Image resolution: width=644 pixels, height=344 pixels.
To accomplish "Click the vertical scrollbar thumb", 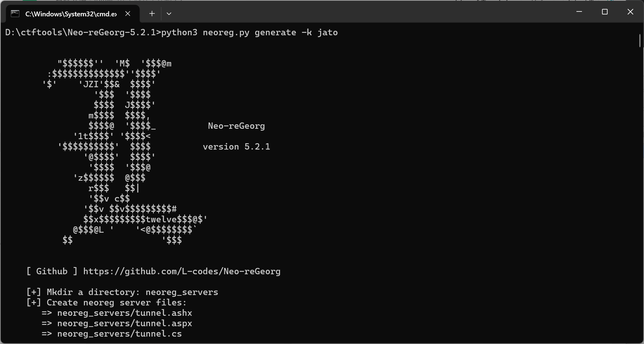I will (640, 40).
